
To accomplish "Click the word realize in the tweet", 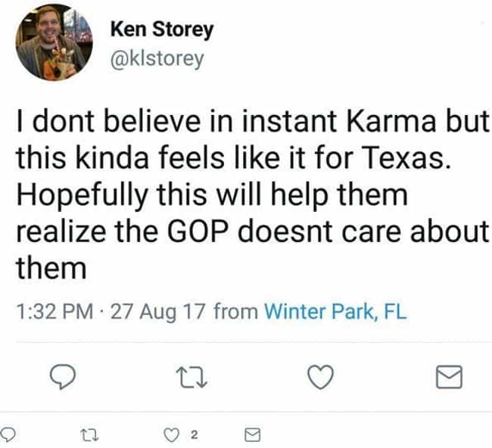I will [x=61, y=232].
